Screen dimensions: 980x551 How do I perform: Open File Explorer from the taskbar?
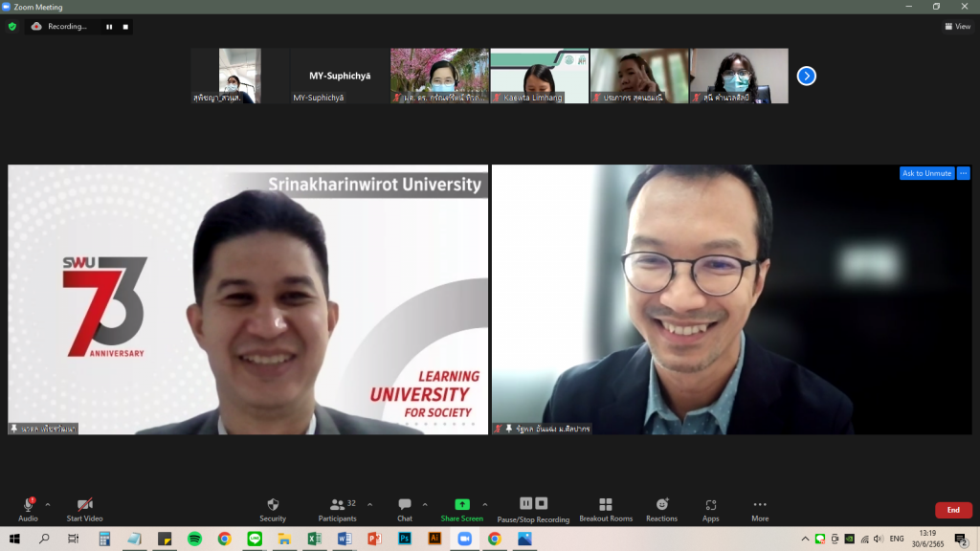click(284, 539)
